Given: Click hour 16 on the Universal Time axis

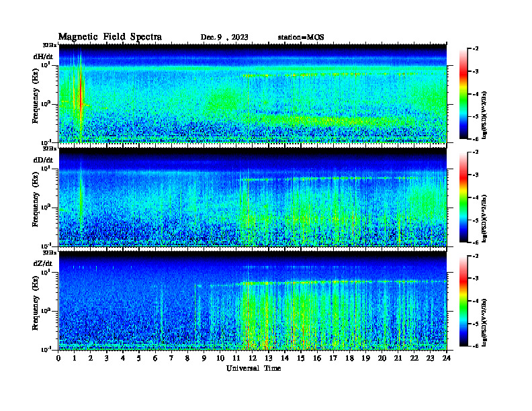Looking at the screenshot, I should 317,358.
